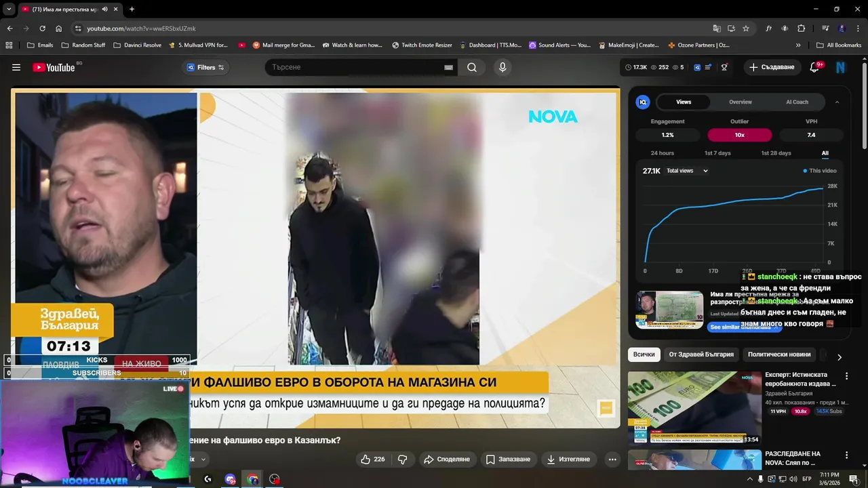The height and width of the screenshot is (488, 868).
Task: Switch to the Views tab
Action: click(684, 102)
